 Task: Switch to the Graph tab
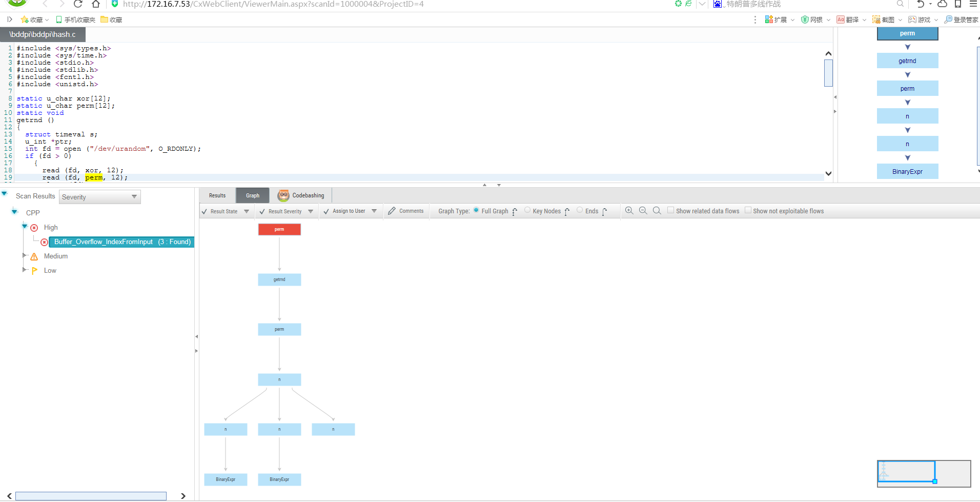pyautogui.click(x=253, y=195)
